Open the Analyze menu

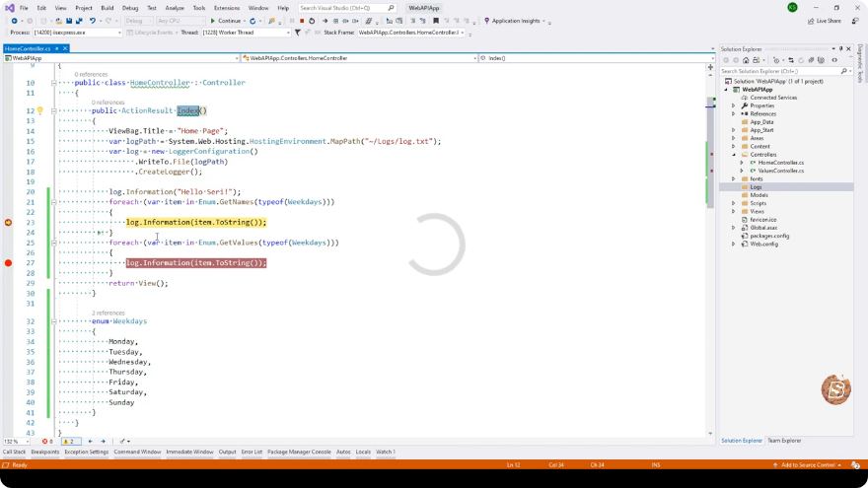175,8
